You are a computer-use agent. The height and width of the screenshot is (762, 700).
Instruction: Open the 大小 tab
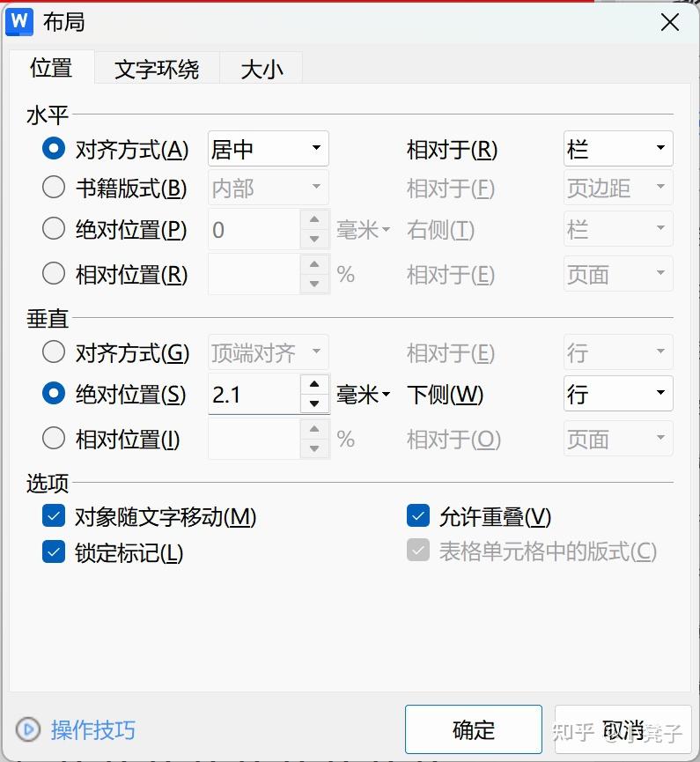click(261, 68)
